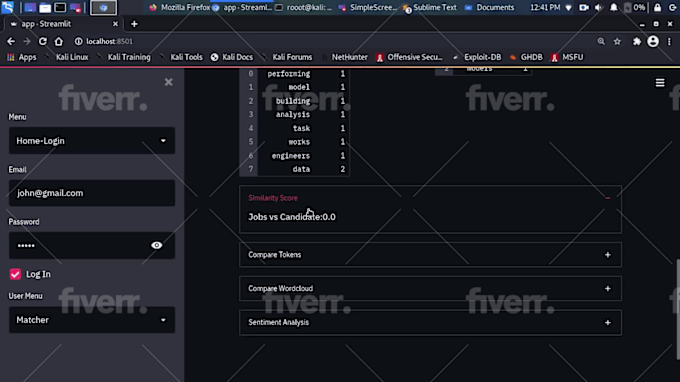Open the browser profile avatar
Image resolution: width=680 pixels, height=382 pixels.
(x=653, y=41)
